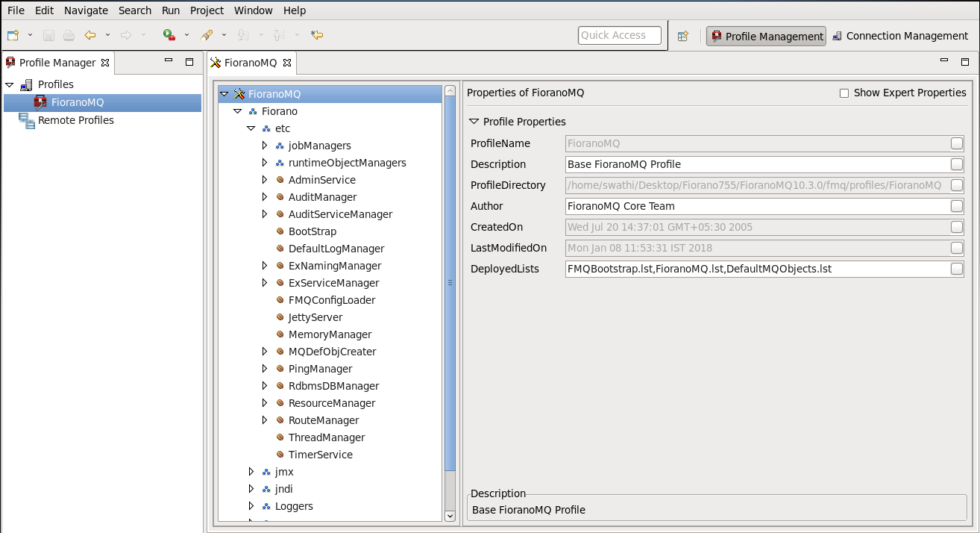Click the Save toolbar icon
980x533 pixels.
(x=48, y=35)
